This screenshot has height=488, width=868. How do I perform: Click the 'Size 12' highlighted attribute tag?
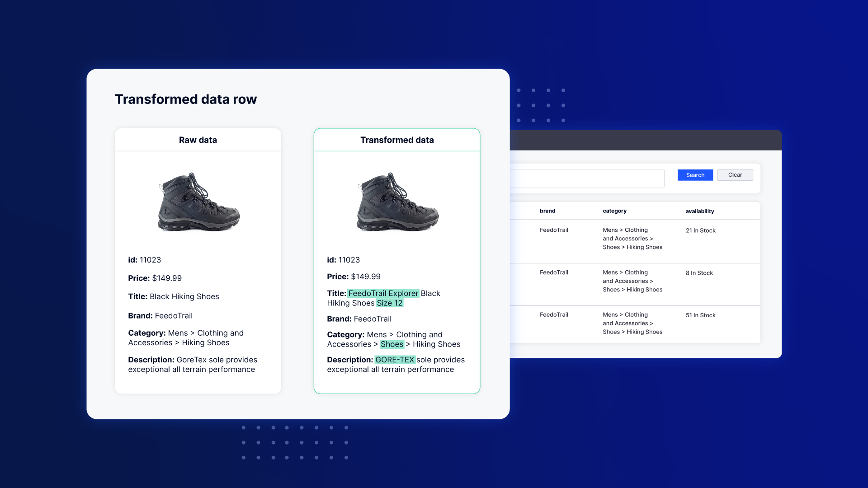(390, 303)
